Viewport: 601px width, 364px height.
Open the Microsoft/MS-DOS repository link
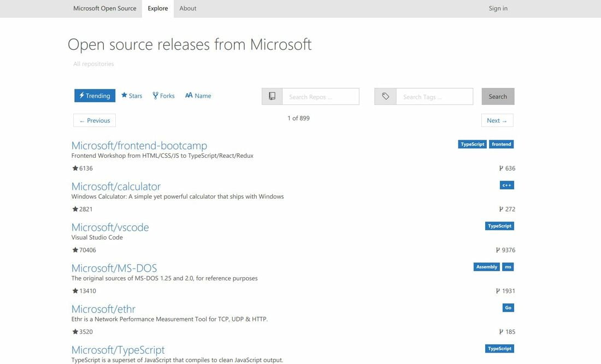pos(114,268)
